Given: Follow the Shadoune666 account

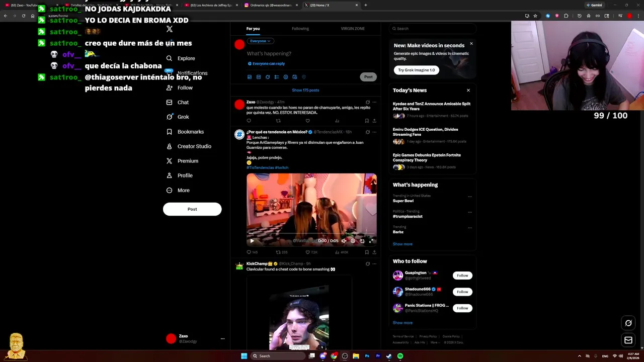Looking at the screenshot, I should pos(462,292).
